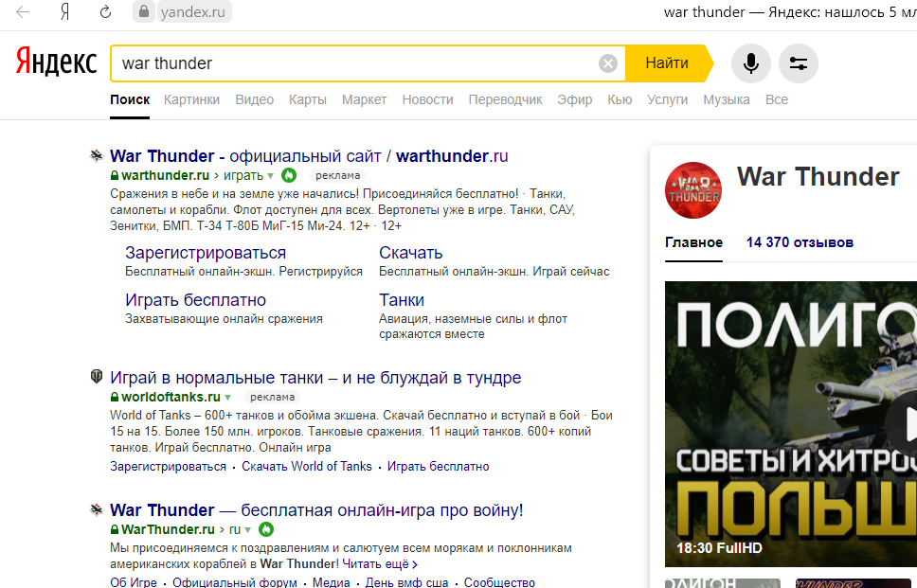This screenshot has height=588, width=917.
Task: Expand dropdown arrow next to worldoftanks.ru
Action: pos(227,398)
